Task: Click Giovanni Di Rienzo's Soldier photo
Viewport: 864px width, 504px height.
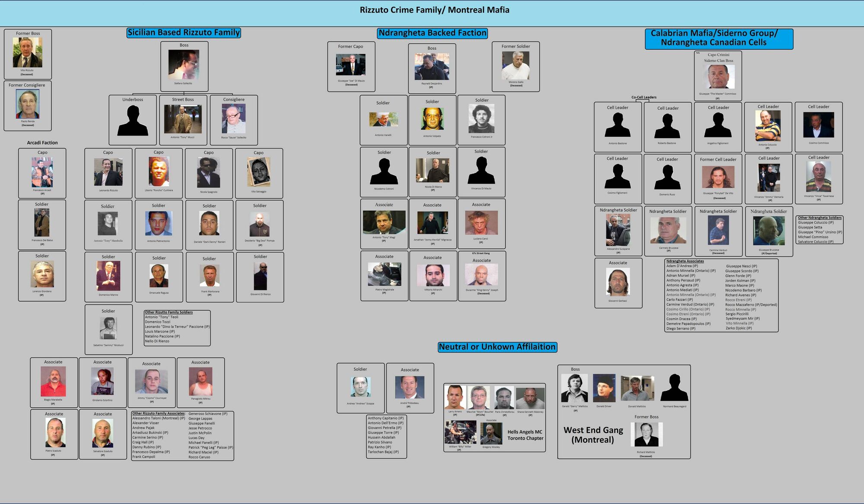Action: pos(260,276)
